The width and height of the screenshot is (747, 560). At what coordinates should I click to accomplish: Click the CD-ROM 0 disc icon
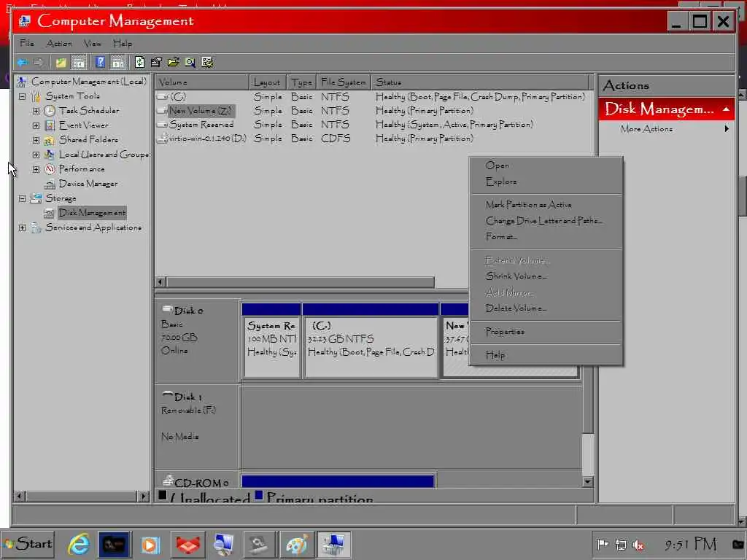coord(168,480)
